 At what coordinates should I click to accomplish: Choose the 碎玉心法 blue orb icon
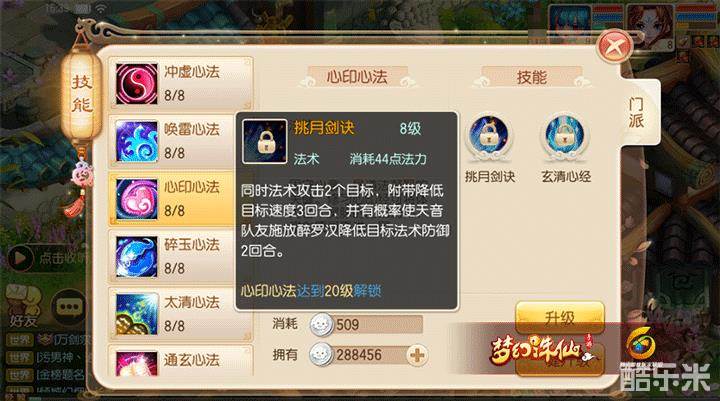[x=136, y=256]
